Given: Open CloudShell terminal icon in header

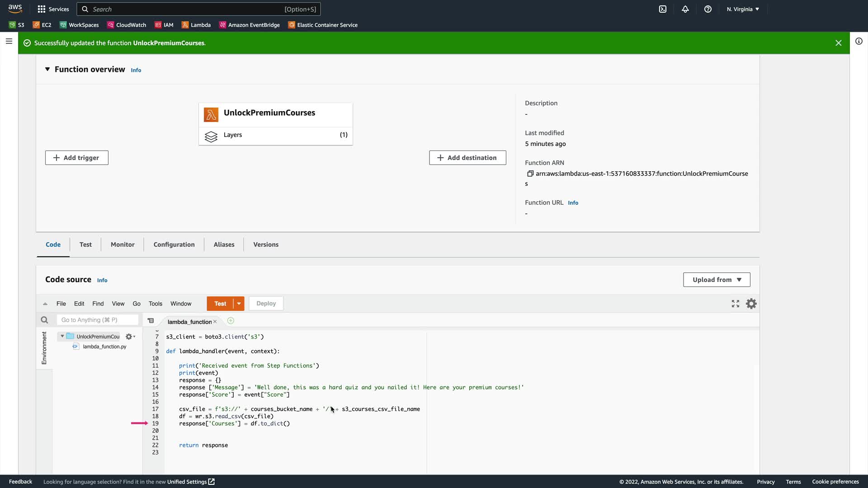Looking at the screenshot, I should 663,9.
